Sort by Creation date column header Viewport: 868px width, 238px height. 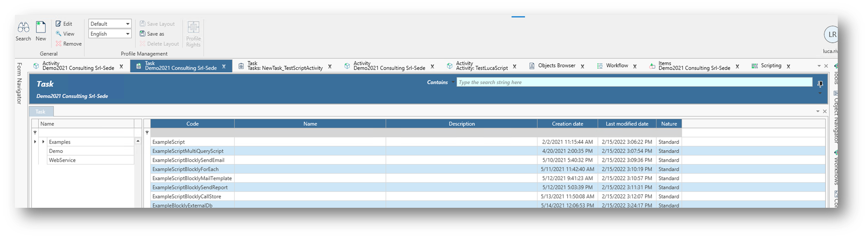pos(567,124)
